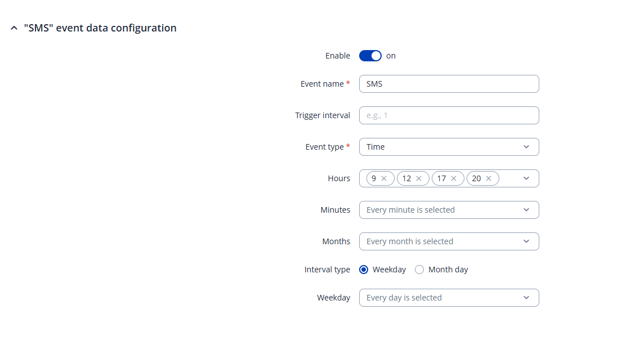
Task: Collapse the SMS event data configuration section
Action: 14,28
